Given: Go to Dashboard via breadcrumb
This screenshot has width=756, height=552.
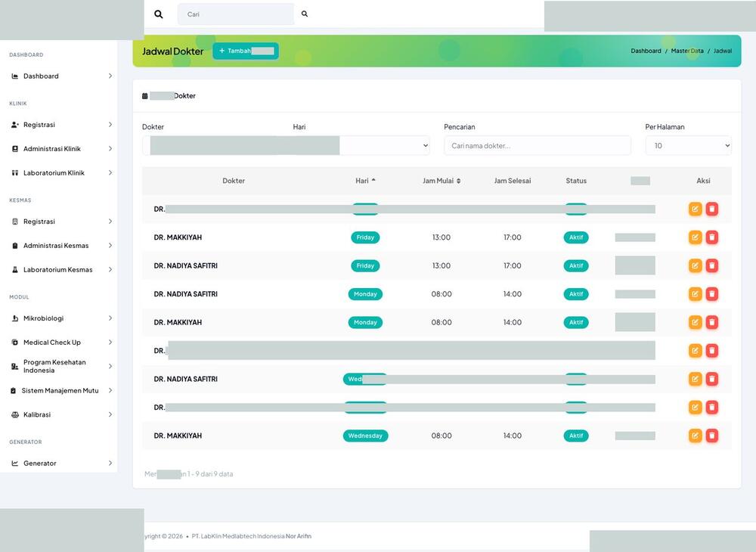Looking at the screenshot, I should pyautogui.click(x=646, y=51).
